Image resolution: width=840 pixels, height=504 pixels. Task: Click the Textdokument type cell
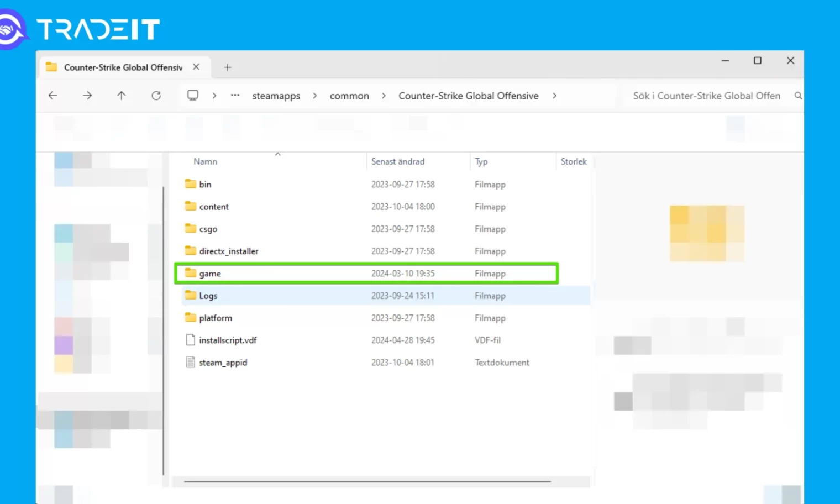coord(502,362)
